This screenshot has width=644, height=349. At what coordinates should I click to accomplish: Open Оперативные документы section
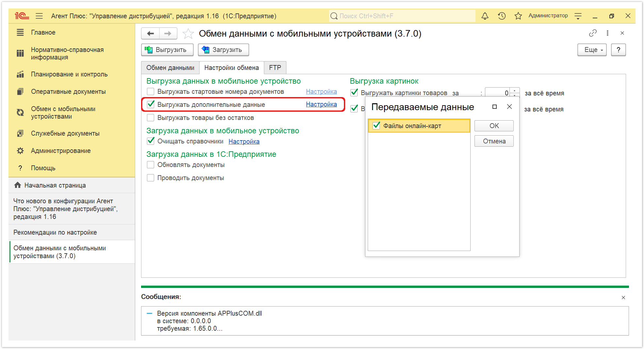72,91
